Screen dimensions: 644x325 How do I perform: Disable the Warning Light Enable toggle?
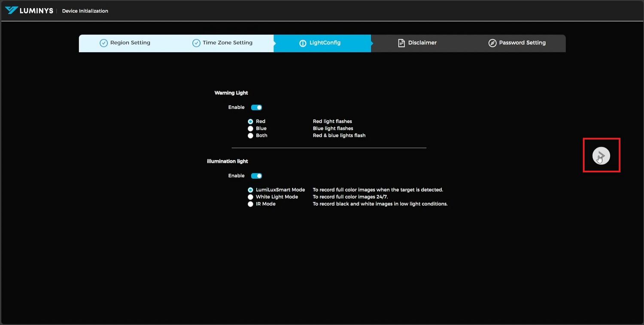coord(256,107)
